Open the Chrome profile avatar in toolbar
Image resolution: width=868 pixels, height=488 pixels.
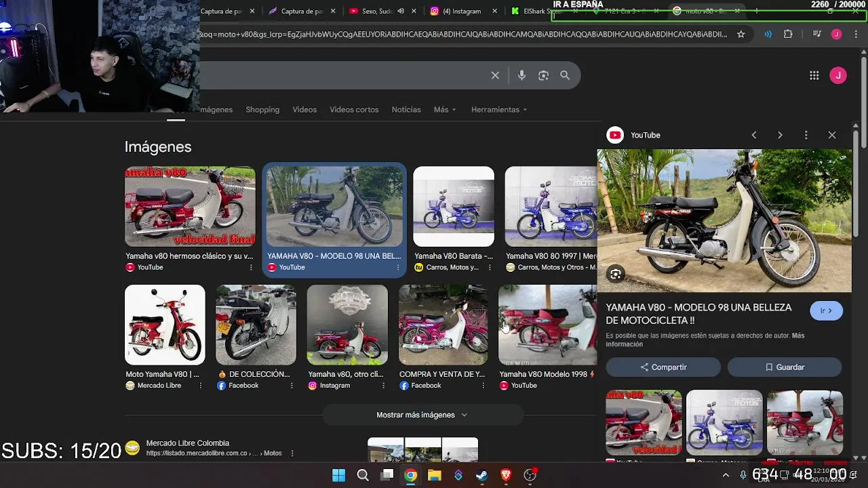pos(837,34)
